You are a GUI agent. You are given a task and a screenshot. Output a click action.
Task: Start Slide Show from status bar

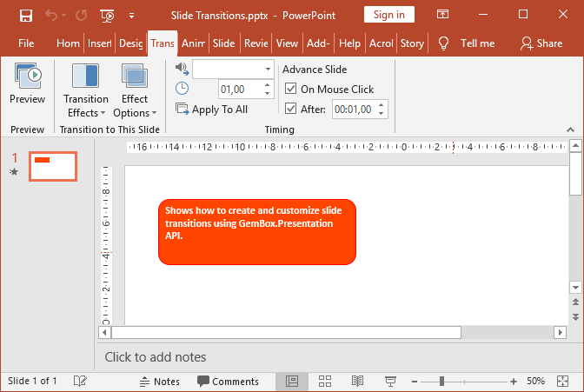tap(390, 381)
